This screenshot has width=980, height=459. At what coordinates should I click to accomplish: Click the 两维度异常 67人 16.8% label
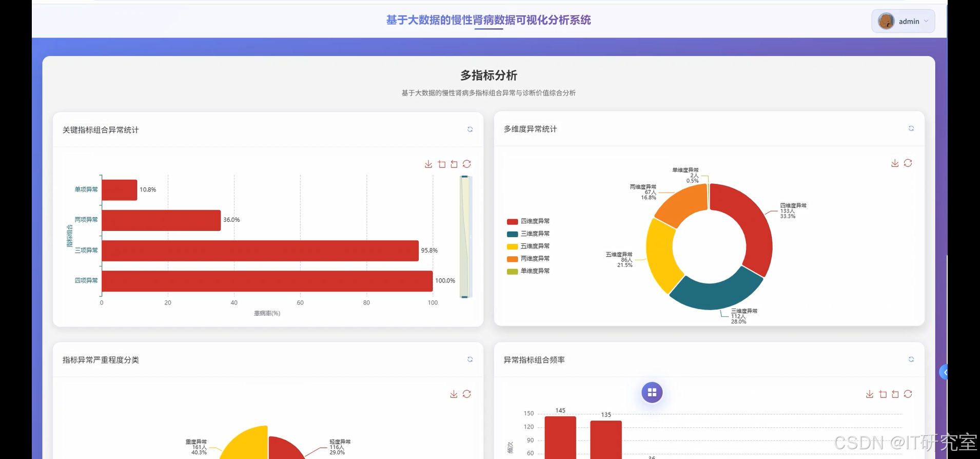click(643, 192)
